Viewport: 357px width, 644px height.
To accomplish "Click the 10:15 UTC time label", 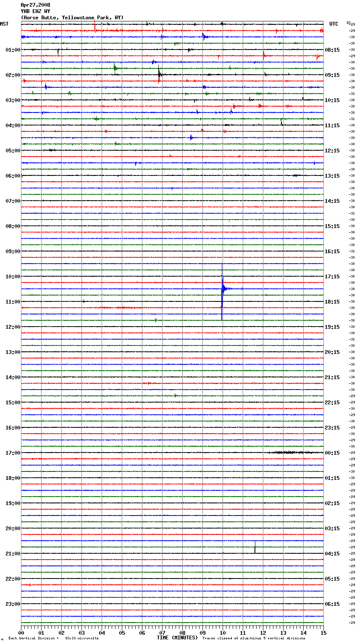I will (x=332, y=100).
